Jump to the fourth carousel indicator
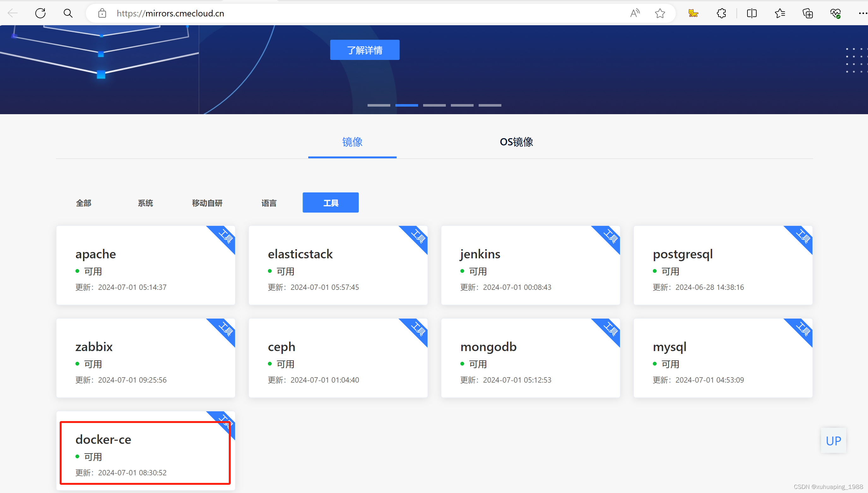The width and height of the screenshot is (868, 493). tap(462, 105)
